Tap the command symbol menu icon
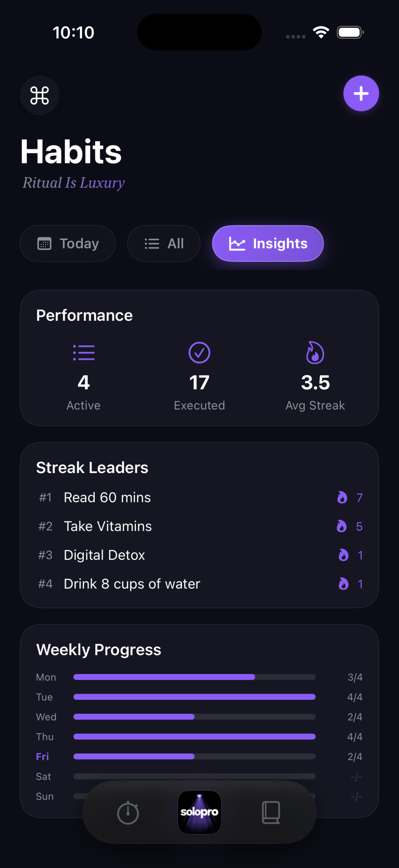This screenshot has width=399, height=868. coord(40,95)
